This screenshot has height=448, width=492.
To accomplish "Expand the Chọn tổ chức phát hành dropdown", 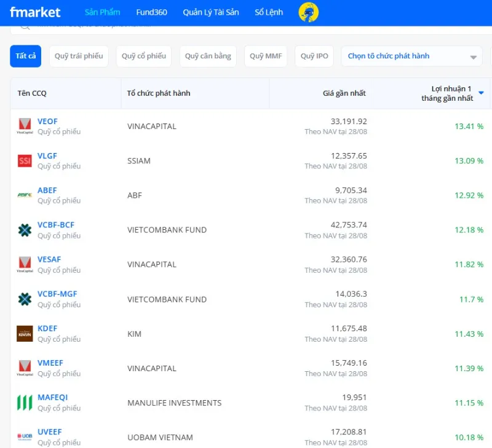I will [411, 57].
